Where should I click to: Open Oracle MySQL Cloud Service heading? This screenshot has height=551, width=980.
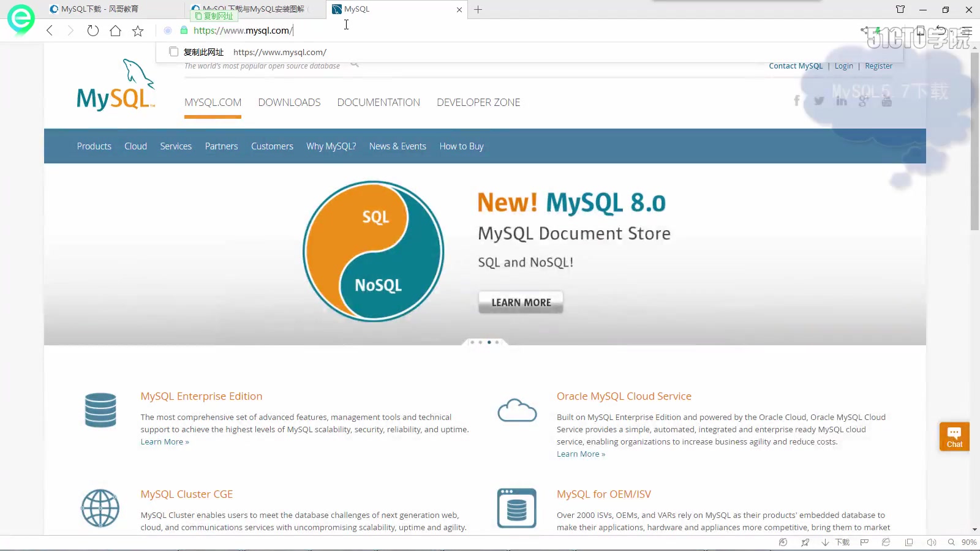click(x=624, y=397)
